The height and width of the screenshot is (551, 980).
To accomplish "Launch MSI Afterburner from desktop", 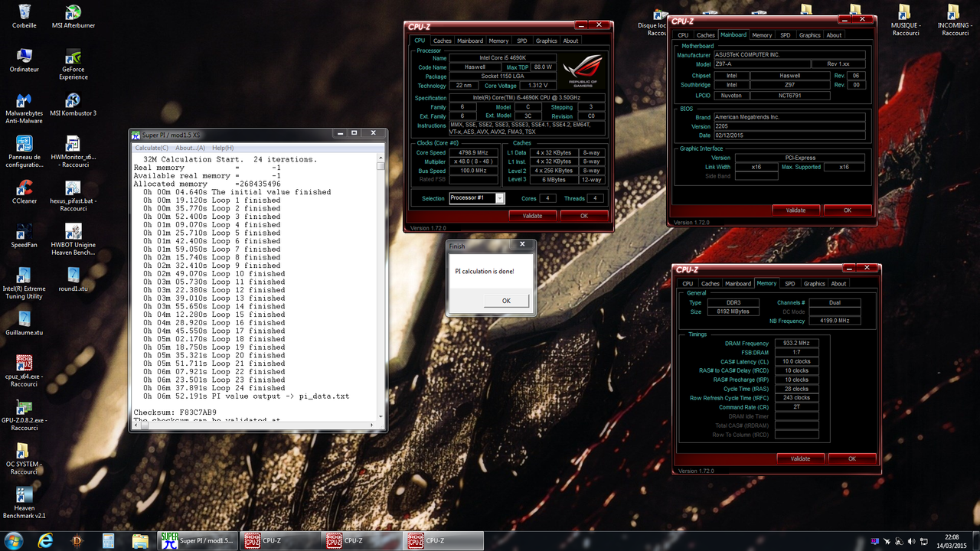I will [73, 16].
